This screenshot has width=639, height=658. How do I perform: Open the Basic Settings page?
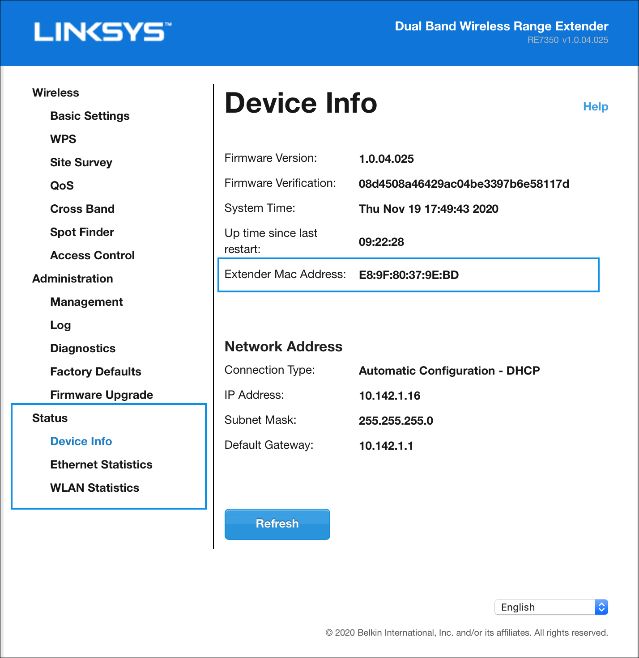coord(90,116)
